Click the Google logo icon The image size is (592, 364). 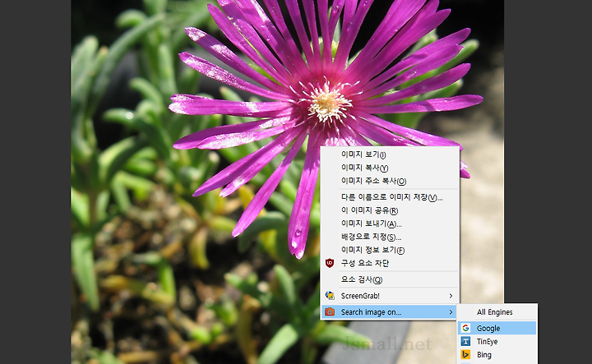coord(465,328)
